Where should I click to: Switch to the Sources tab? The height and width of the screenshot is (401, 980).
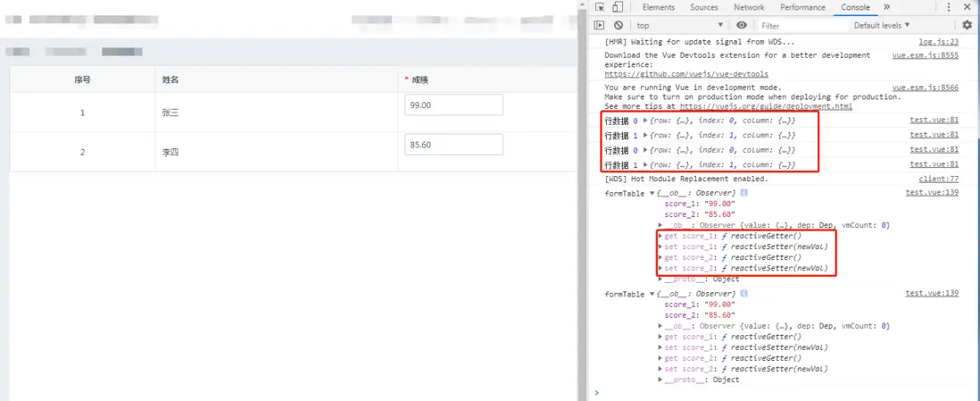pyautogui.click(x=703, y=7)
